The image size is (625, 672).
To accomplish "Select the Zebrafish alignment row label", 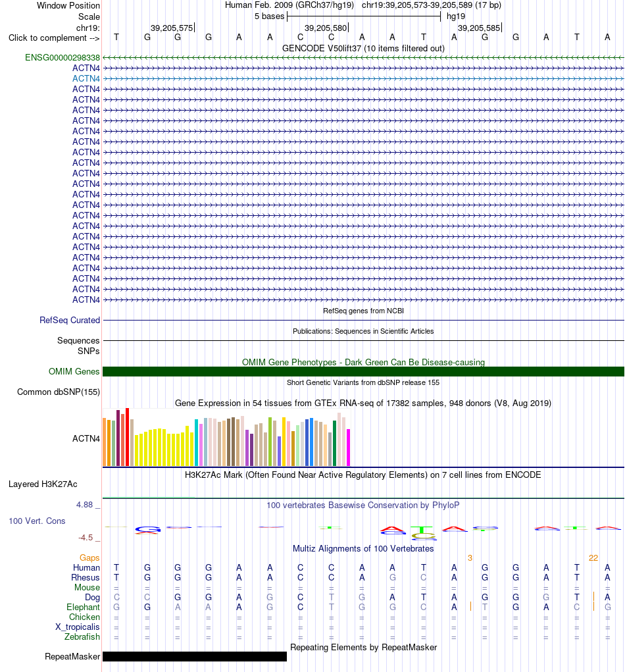I will point(82,636).
